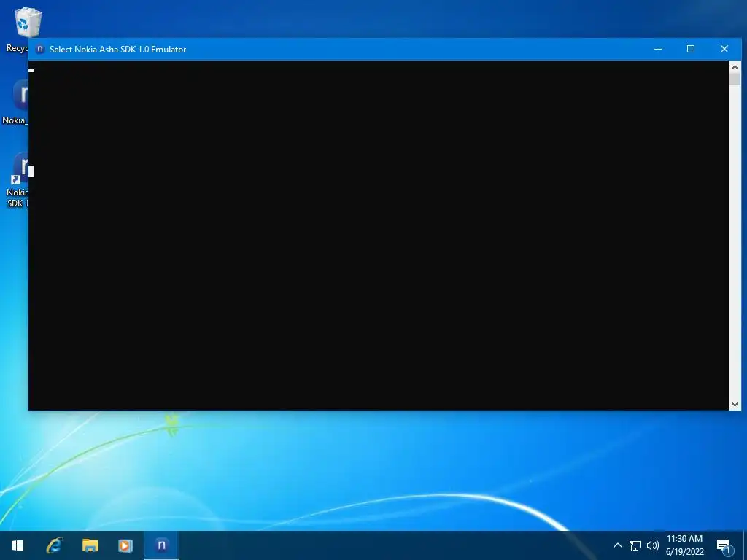Click the scrollbar down arrow in the console
This screenshot has width=747, height=560.
coord(735,404)
